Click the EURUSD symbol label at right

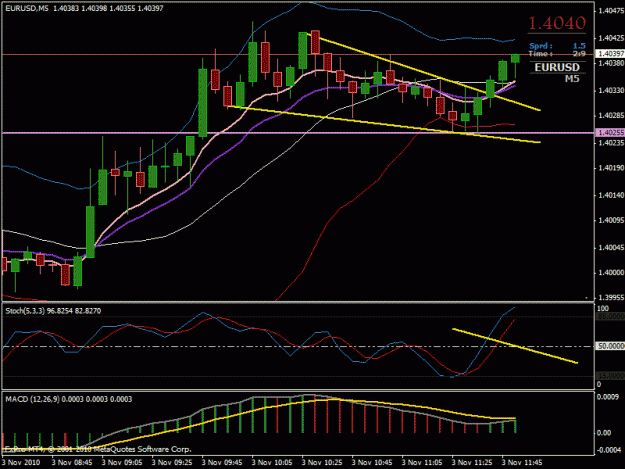(557, 67)
